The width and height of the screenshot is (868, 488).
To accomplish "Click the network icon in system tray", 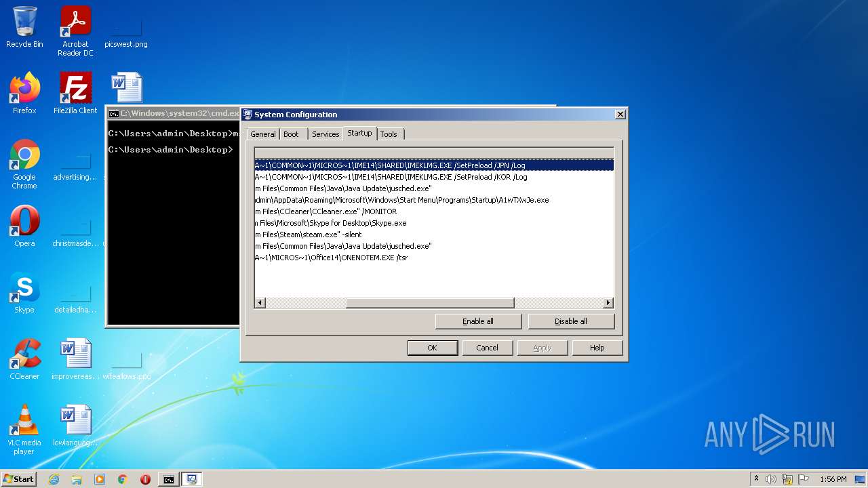I will [787, 479].
